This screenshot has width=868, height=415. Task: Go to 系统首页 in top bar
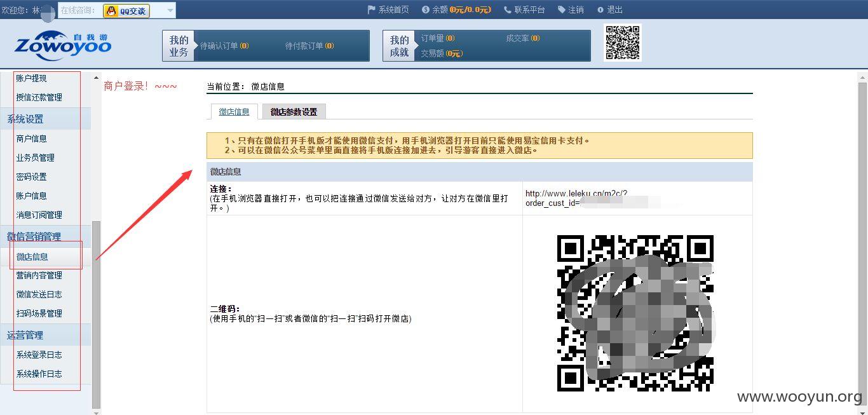click(x=393, y=10)
